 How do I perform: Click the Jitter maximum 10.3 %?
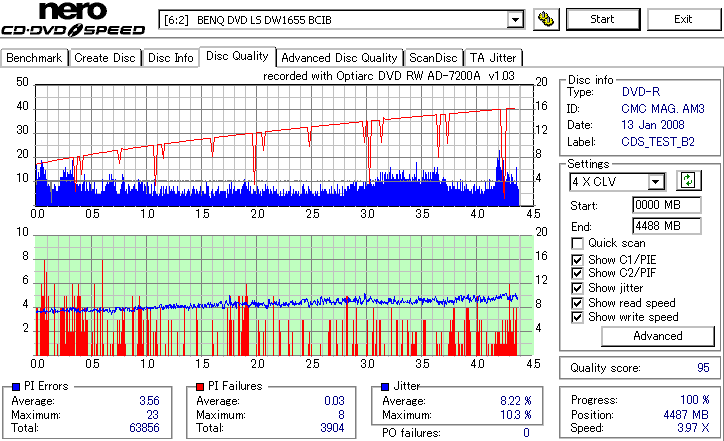[x=516, y=415]
